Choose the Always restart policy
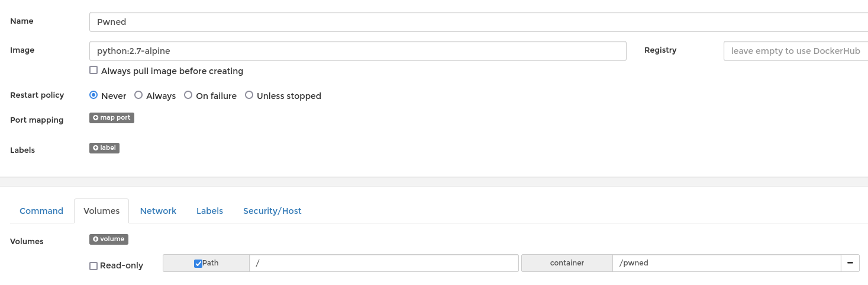Viewport: 868px width, 285px height. [138, 95]
